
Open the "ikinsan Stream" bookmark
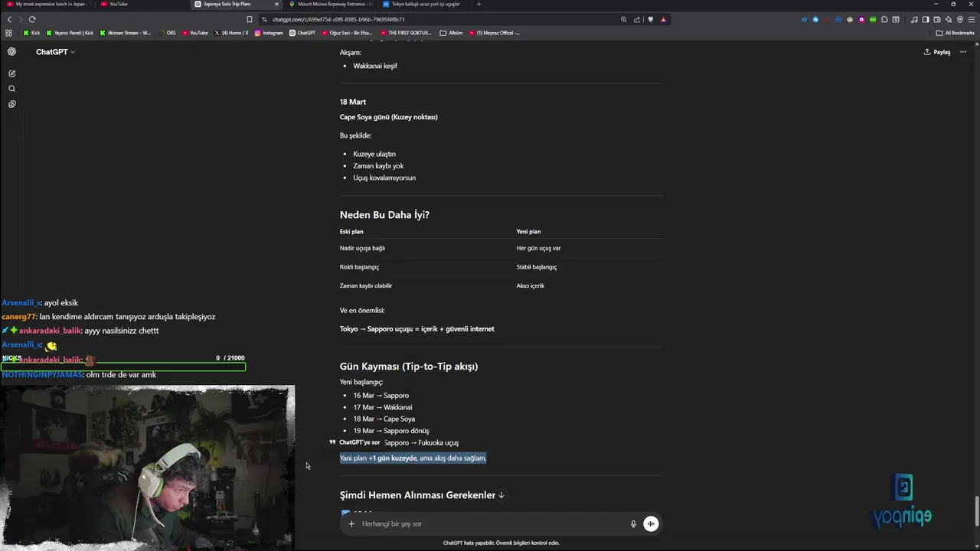(126, 33)
